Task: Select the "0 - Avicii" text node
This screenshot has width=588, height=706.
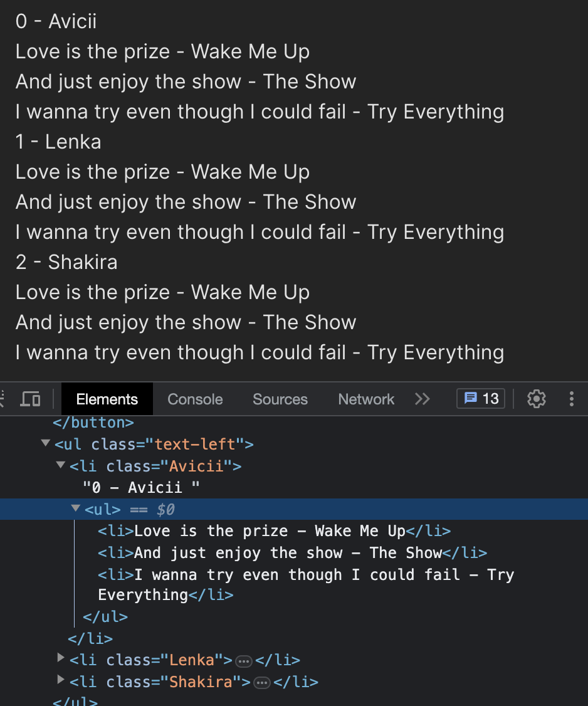Action: (141, 488)
